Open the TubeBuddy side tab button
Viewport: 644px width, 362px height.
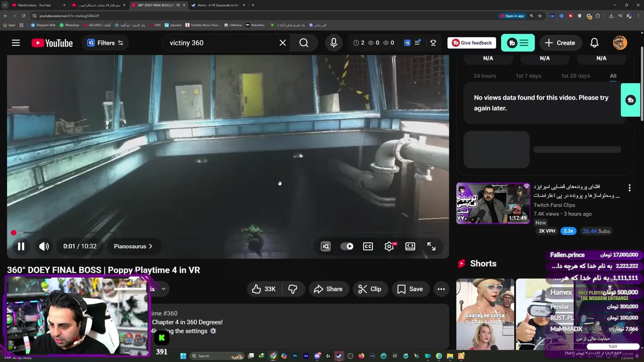630,100
